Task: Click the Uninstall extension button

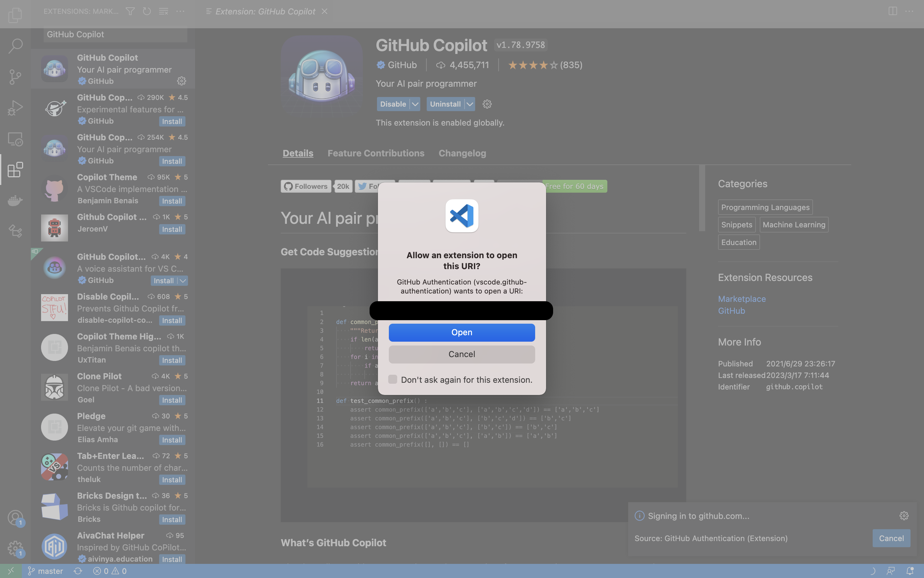Action: click(445, 104)
